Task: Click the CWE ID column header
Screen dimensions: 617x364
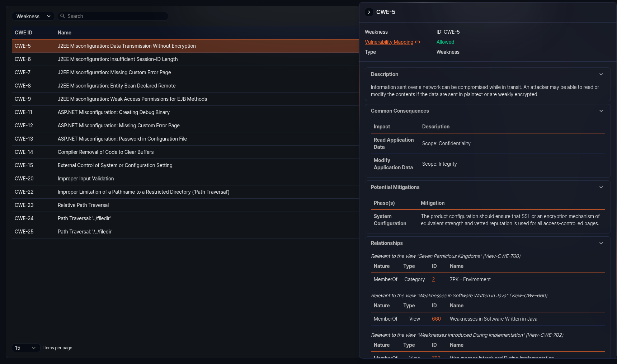Action: click(23, 33)
